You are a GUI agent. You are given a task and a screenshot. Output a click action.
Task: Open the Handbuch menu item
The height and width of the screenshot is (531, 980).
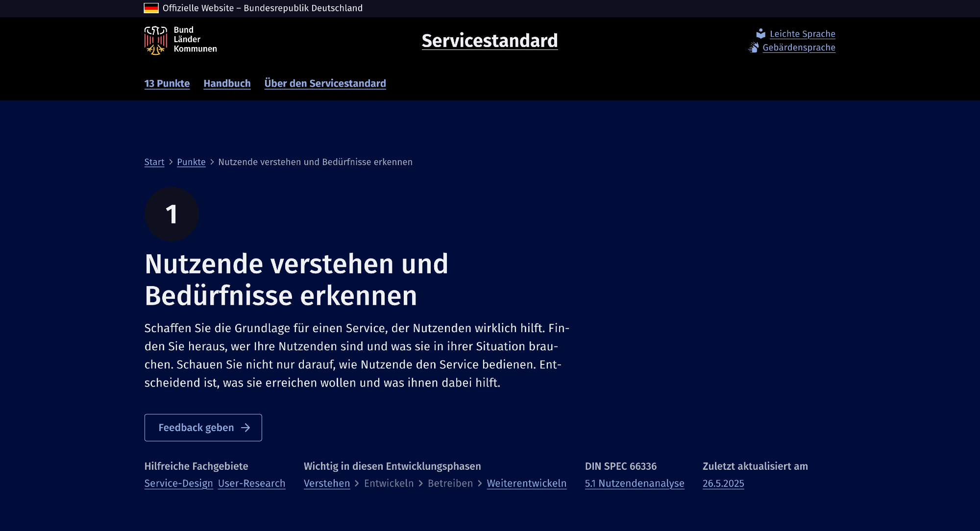click(227, 83)
